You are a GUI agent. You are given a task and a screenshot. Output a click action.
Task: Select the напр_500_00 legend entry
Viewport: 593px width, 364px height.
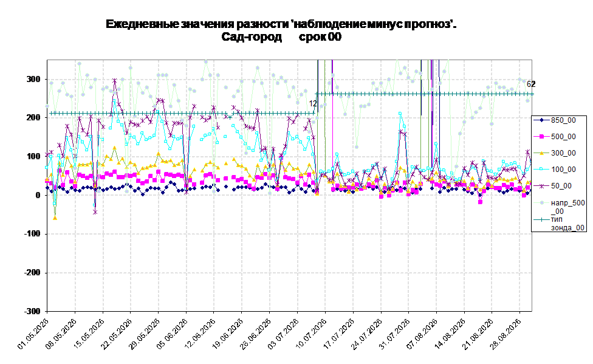tap(560, 207)
